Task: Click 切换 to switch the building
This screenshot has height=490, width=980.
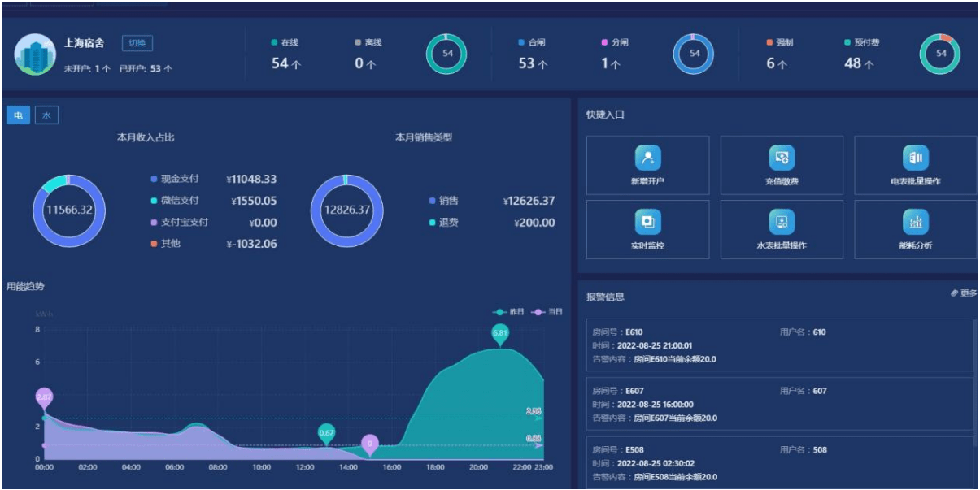Action: [137, 43]
